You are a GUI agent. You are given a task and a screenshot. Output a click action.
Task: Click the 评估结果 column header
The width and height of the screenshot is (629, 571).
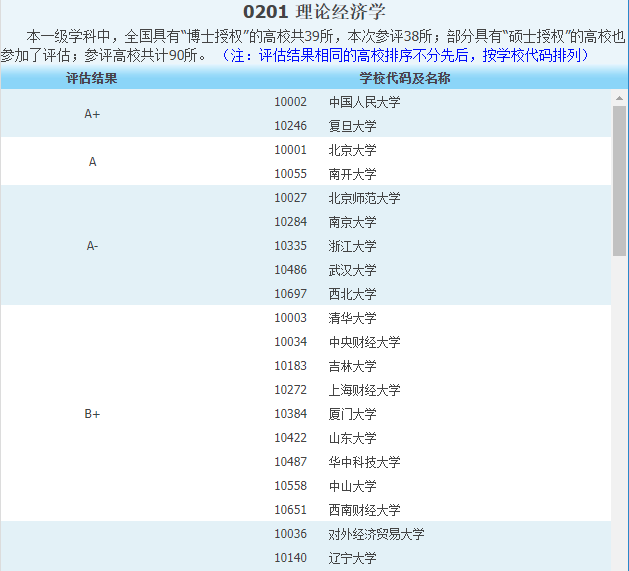92,78
